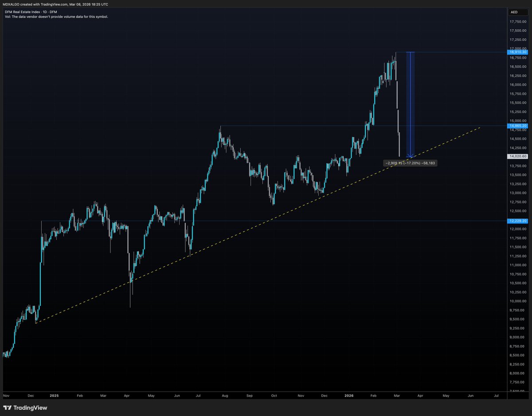Select the blue price range measurement box
Image resolution: width=532 pixels, height=416 pixels.
411,105
